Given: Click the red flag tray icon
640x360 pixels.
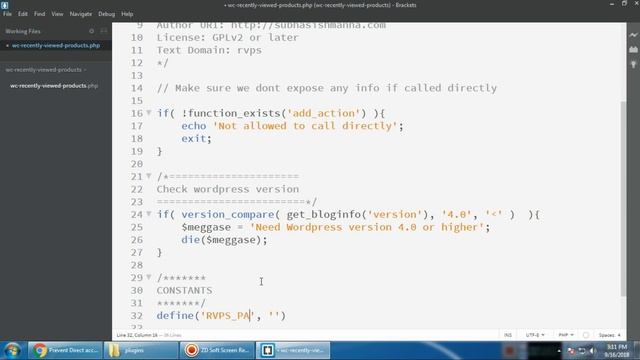Looking at the screenshot, I should (571, 351).
